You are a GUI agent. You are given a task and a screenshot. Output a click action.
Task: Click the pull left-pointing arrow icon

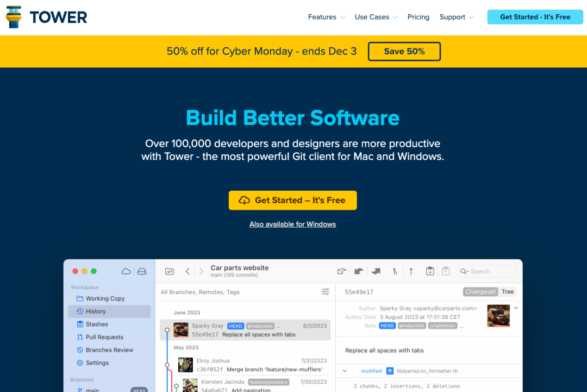tap(359, 271)
